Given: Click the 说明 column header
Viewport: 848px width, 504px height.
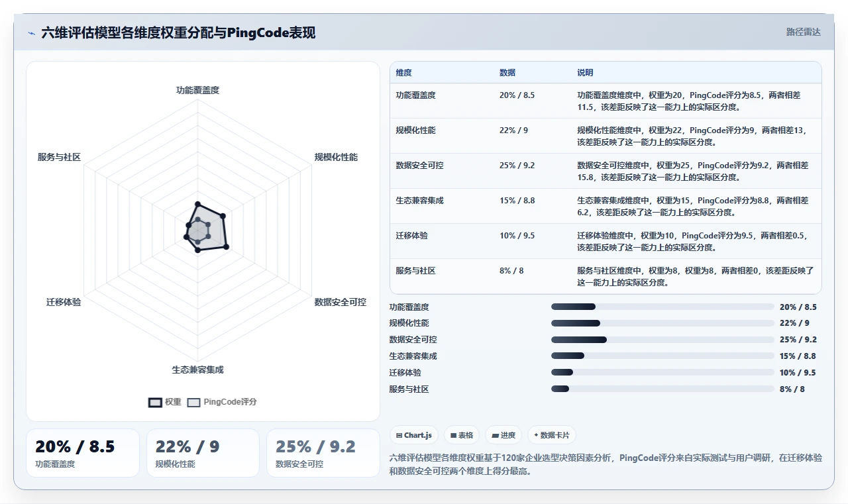Looking at the screenshot, I should (x=585, y=73).
